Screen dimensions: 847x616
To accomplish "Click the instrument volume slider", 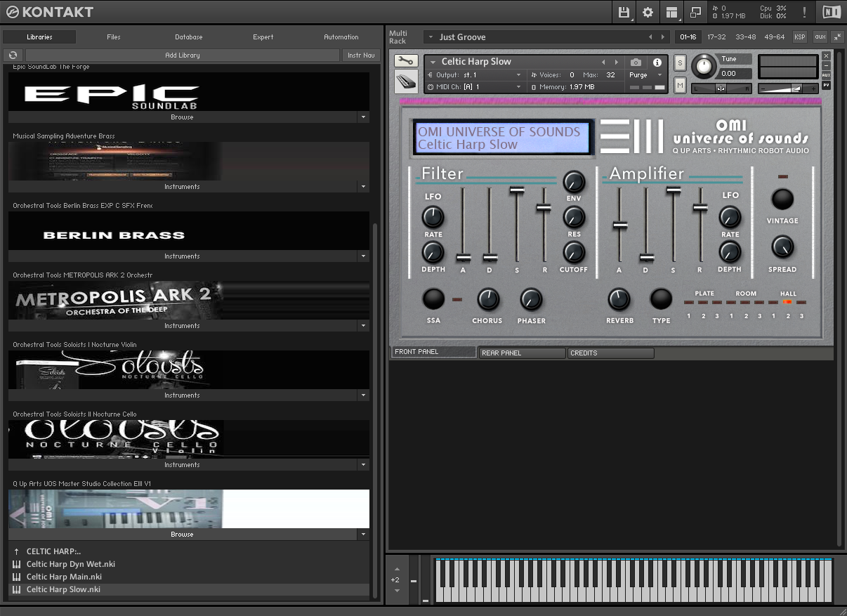I will 788,89.
